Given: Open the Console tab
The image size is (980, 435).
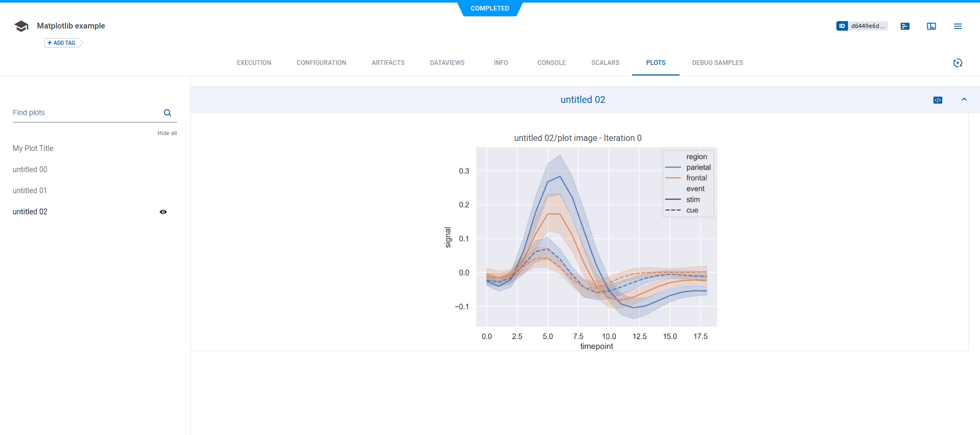Looking at the screenshot, I should click(551, 63).
